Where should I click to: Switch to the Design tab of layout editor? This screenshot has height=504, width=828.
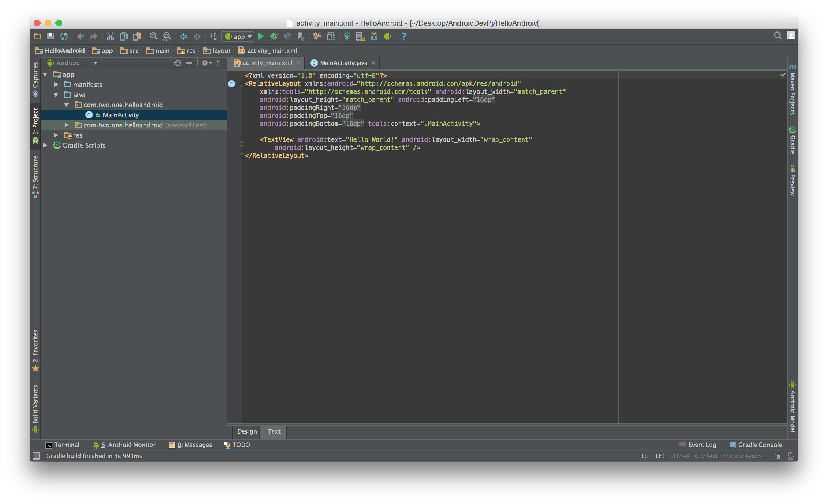[247, 431]
